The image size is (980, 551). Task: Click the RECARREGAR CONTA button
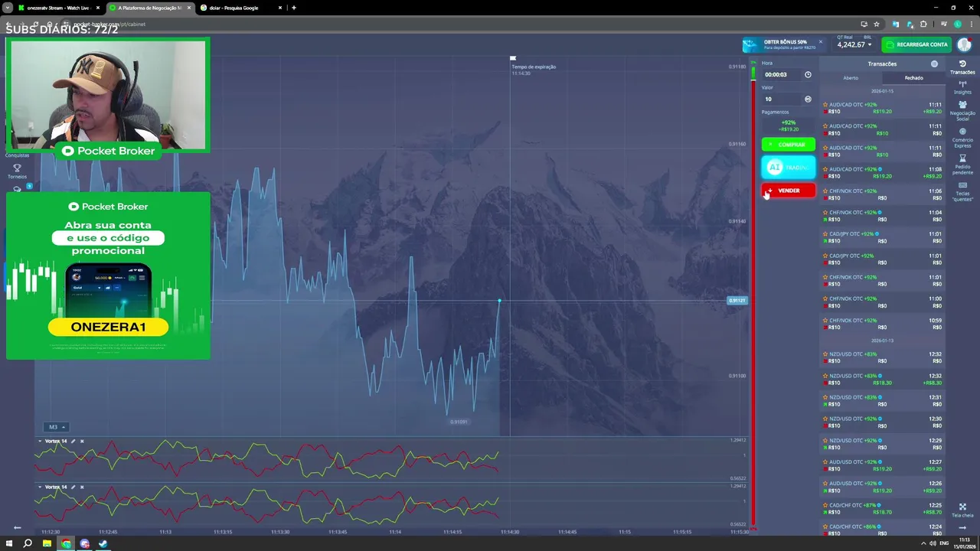point(916,44)
